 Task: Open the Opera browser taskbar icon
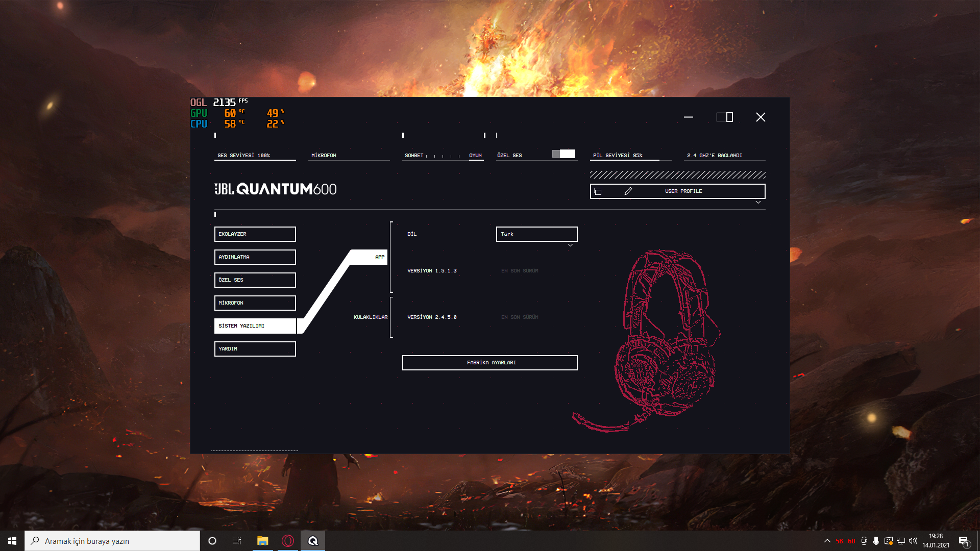(x=288, y=541)
